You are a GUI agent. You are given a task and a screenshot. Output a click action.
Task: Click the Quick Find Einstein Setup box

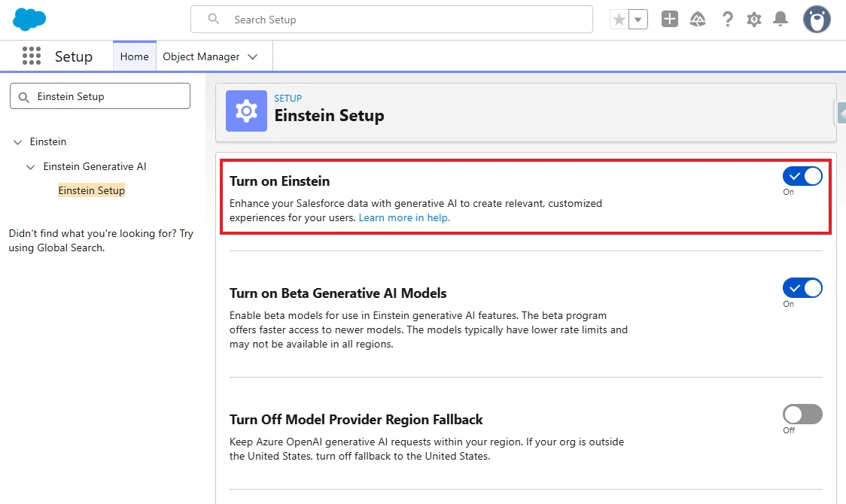(x=100, y=96)
